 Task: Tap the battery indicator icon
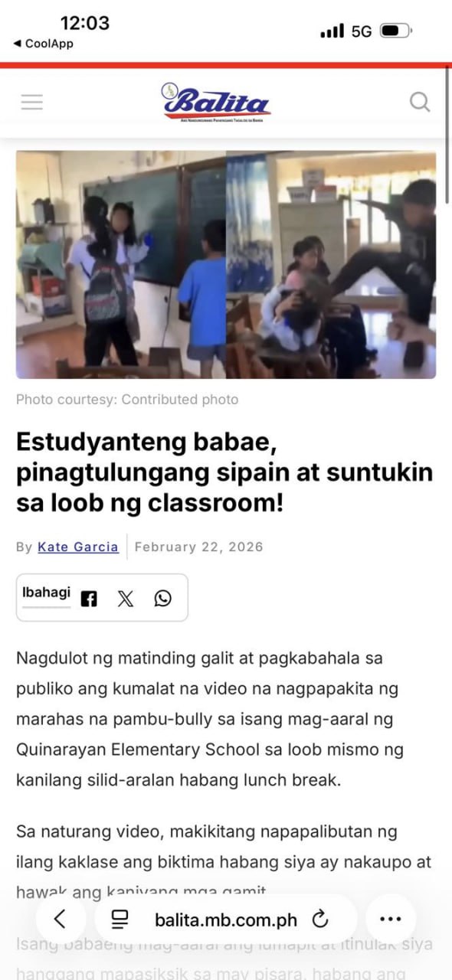(x=396, y=31)
